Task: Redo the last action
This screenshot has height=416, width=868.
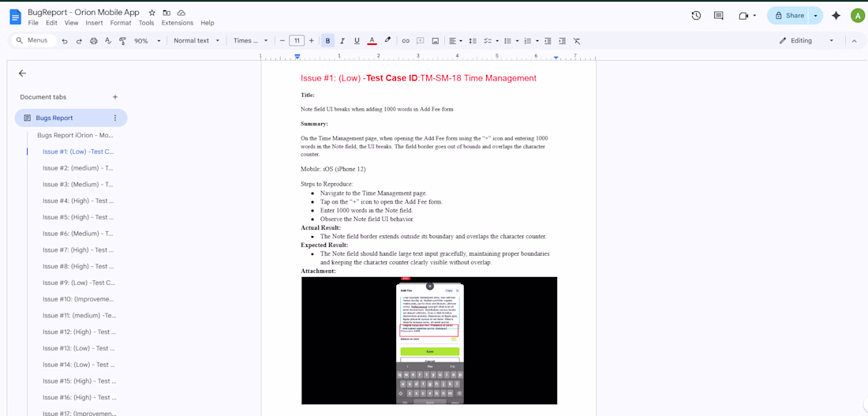Action: [x=79, y=41]
